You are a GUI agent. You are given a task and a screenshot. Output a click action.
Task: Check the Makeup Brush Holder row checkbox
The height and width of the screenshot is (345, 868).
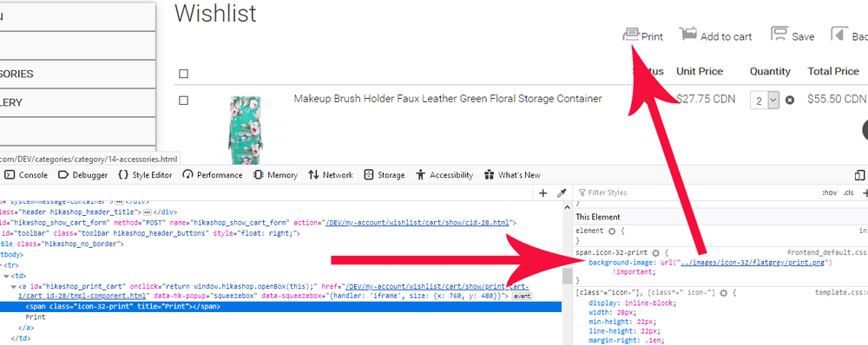pos(184,101)
